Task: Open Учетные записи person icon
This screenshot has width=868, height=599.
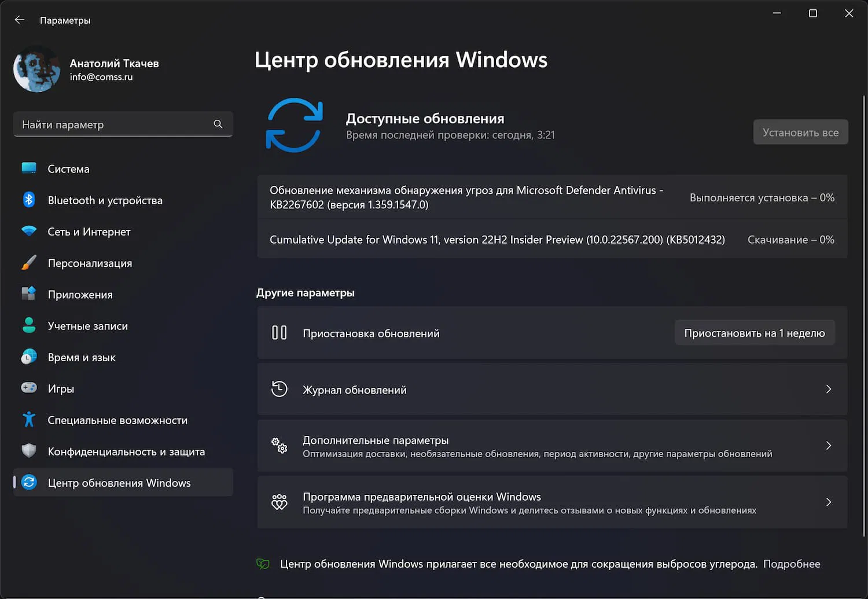Action: tap(29, 325)
